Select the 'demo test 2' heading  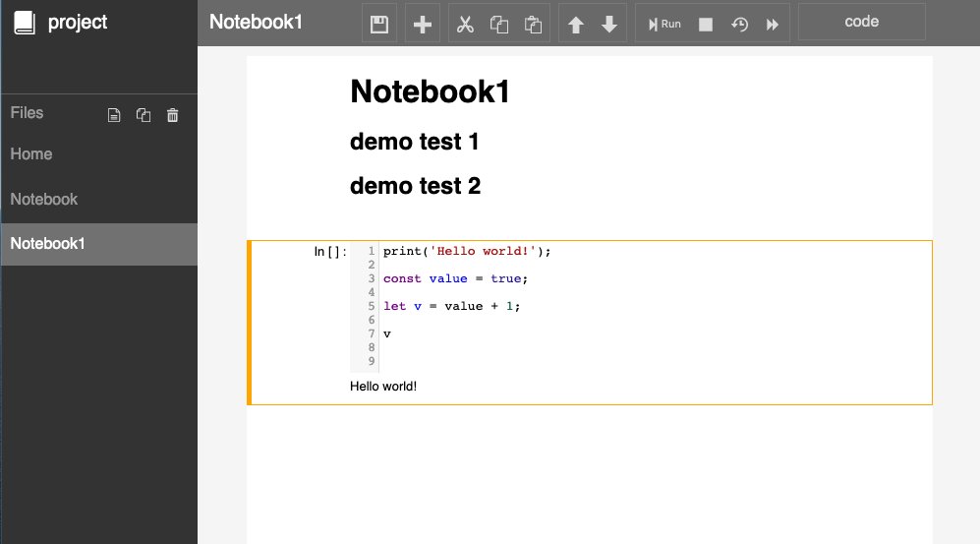[x=415, y=186]
